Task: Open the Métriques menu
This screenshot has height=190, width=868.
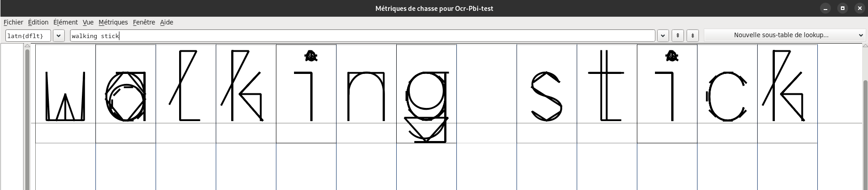Action: coord(113,22)
